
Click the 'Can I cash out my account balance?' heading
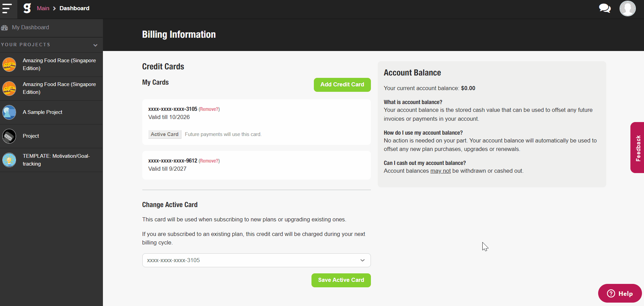tap(425, 163)
